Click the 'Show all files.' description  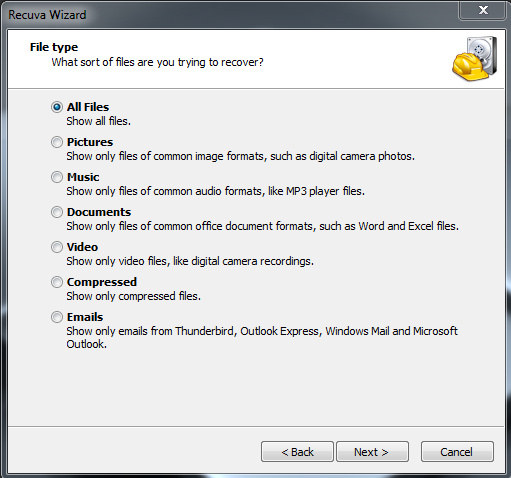click(98, 121)
